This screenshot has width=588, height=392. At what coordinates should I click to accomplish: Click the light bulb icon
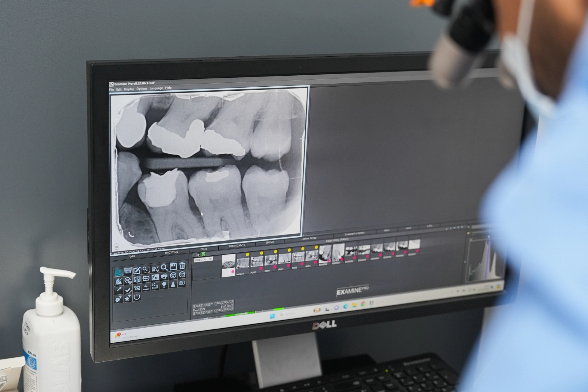pyautogui.click(x=164, y=285)
